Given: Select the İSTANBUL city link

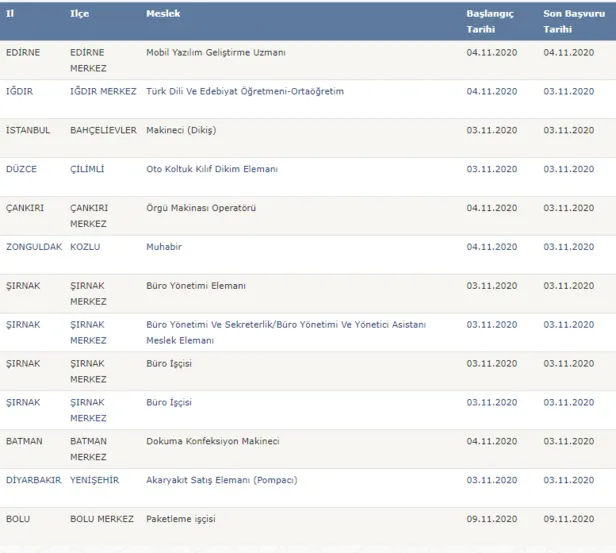Looking at the screenshot, I should tap(27, 130).
